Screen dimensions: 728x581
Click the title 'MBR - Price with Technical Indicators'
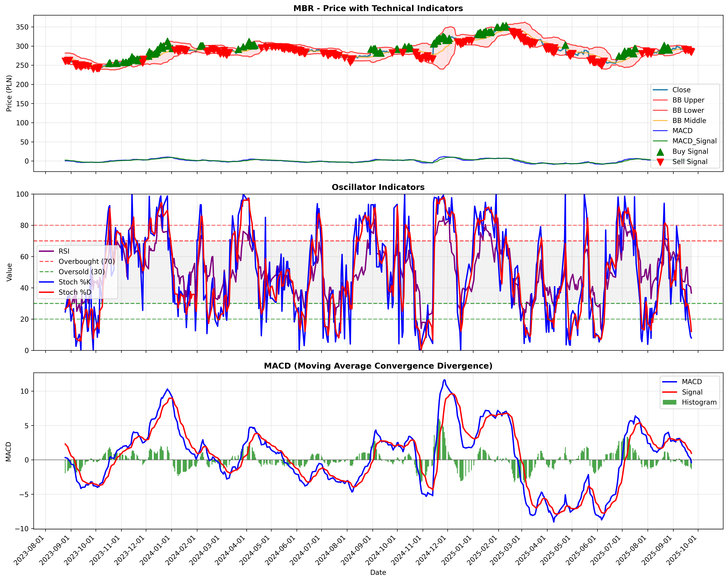[378, 8]
